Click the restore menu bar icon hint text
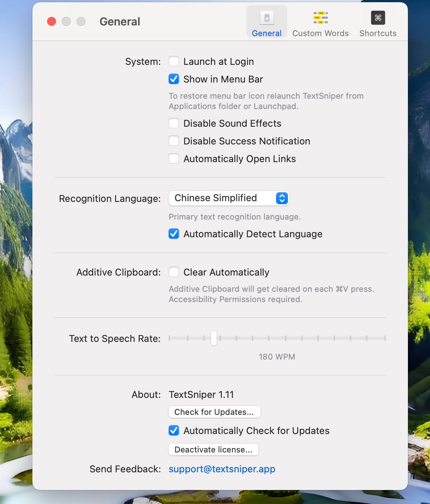 [266, 101]
